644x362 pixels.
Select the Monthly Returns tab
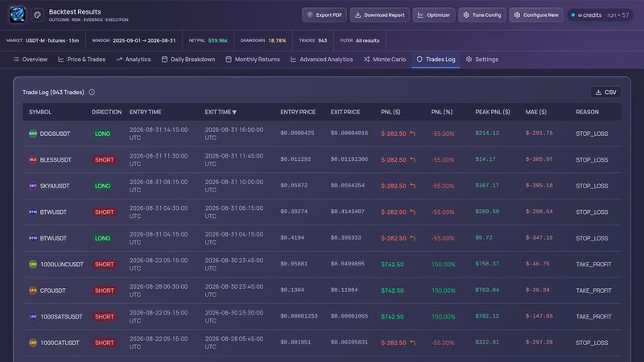click(x=253, y=60)
